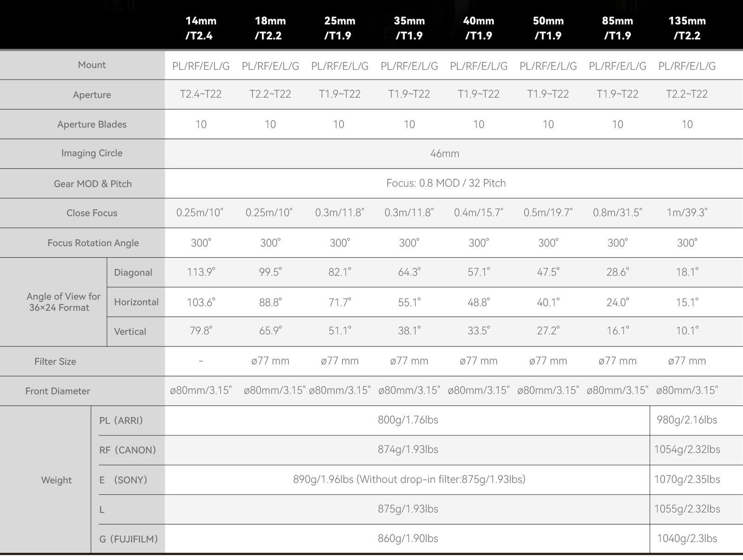The width and height of the screenshot is (743, 560).
Task: Select the Diagonal sub-row label
Action: [x=133, y=273]
